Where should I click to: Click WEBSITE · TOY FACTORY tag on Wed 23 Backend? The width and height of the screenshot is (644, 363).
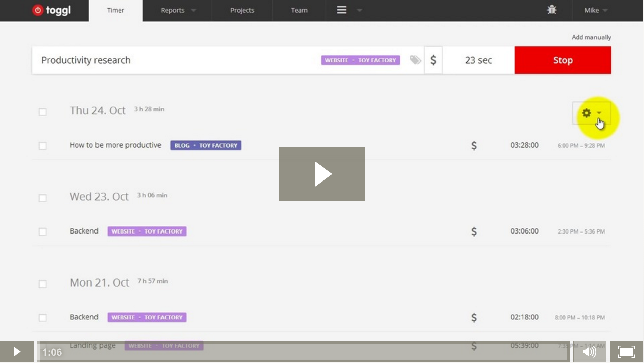pyautogui.click(x=147, y=231)
